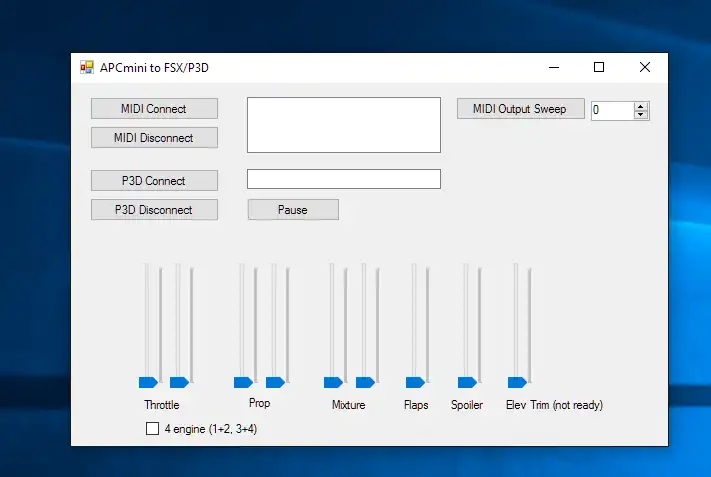Click the first Throttle slider thumb
711x477 pixels.
pyautogui.click(x=148, y=383)
